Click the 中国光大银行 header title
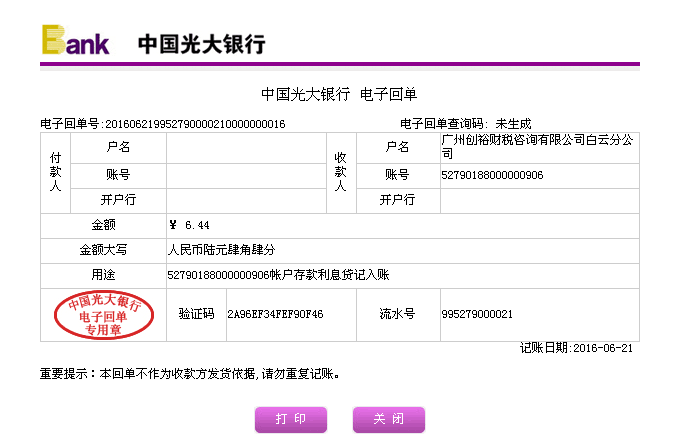 point(202,44)
